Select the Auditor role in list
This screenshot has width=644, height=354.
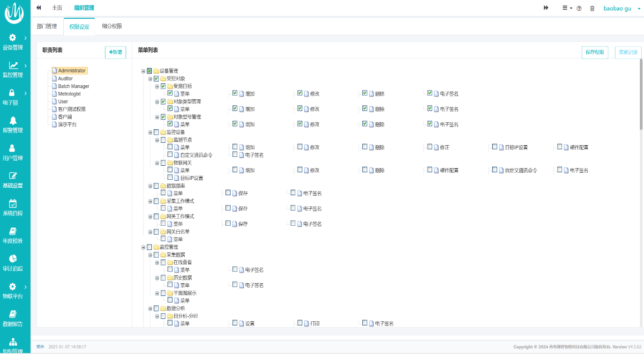point(65,79)
